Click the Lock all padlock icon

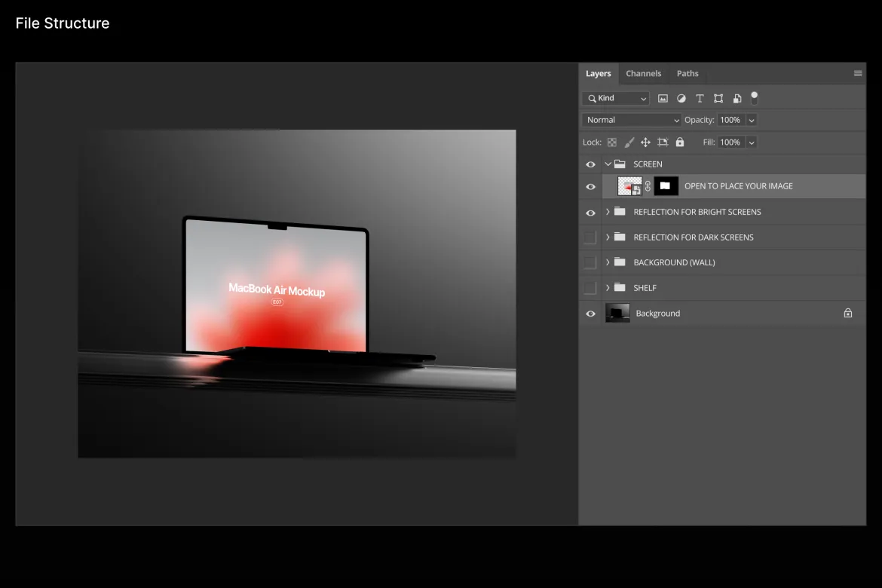pos(680,142)
